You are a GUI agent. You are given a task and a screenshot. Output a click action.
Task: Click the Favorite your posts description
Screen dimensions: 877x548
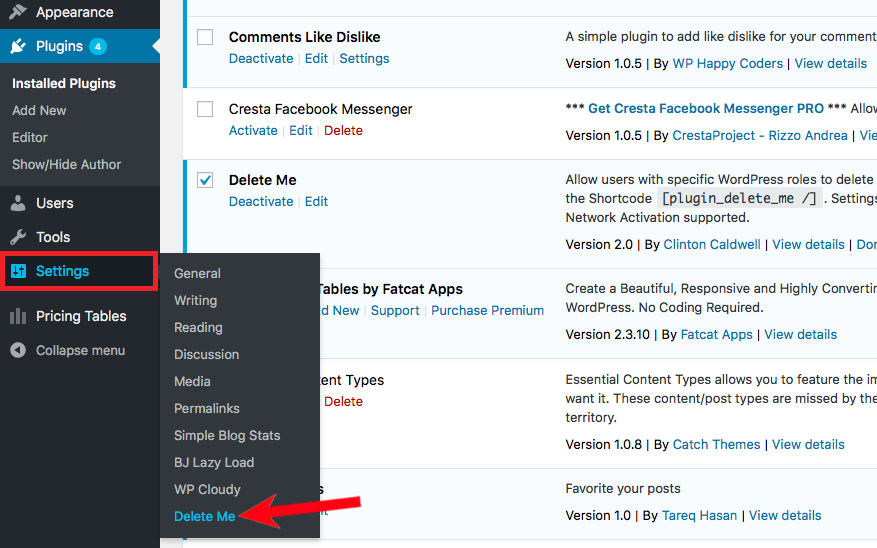click(623, 489)
